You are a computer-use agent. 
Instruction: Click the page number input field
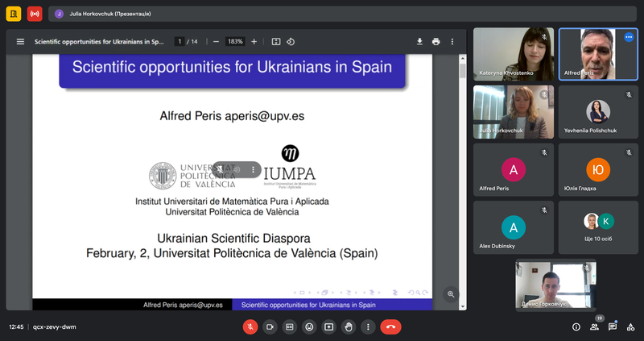(x=180, y=42)
